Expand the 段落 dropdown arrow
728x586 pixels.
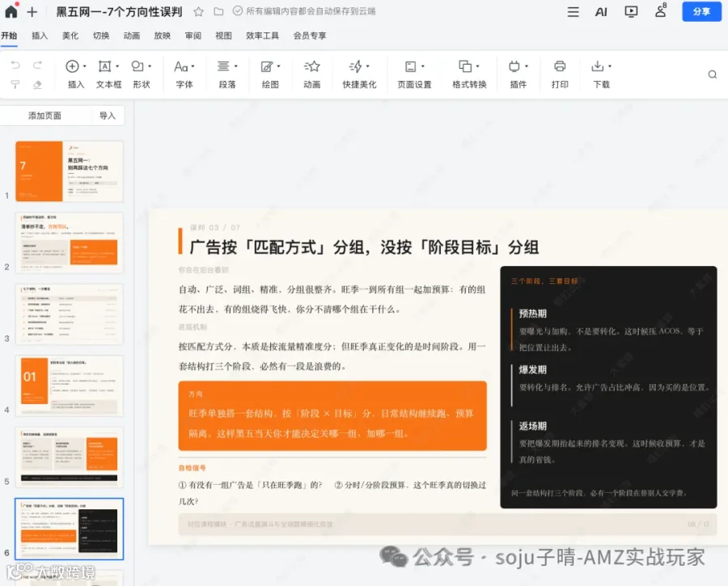click(236, 66)
